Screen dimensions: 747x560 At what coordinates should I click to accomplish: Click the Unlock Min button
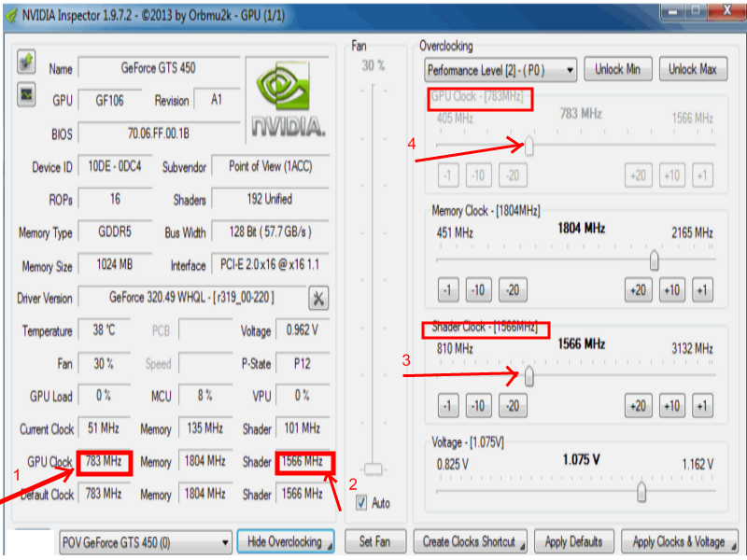pyautogui.click(x=617, y=69)
